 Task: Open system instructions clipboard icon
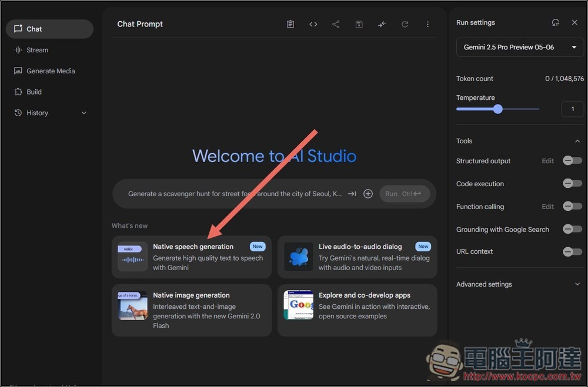tap(290, 24)
